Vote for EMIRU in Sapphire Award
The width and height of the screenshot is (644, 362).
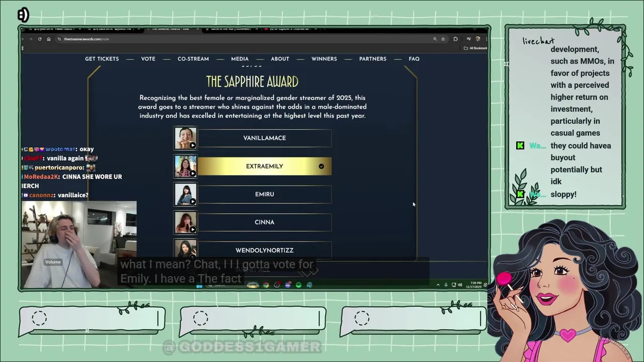tap(264, 194)
